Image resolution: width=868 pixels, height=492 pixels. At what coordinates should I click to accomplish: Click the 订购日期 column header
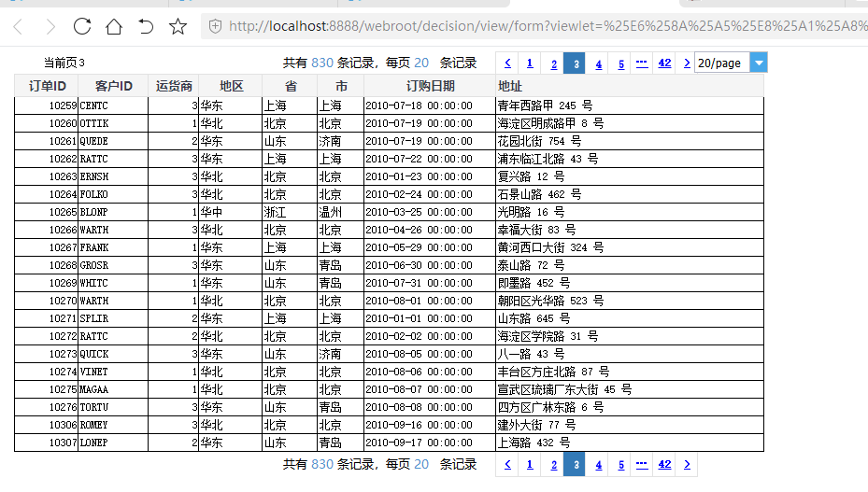pos(430,86)
